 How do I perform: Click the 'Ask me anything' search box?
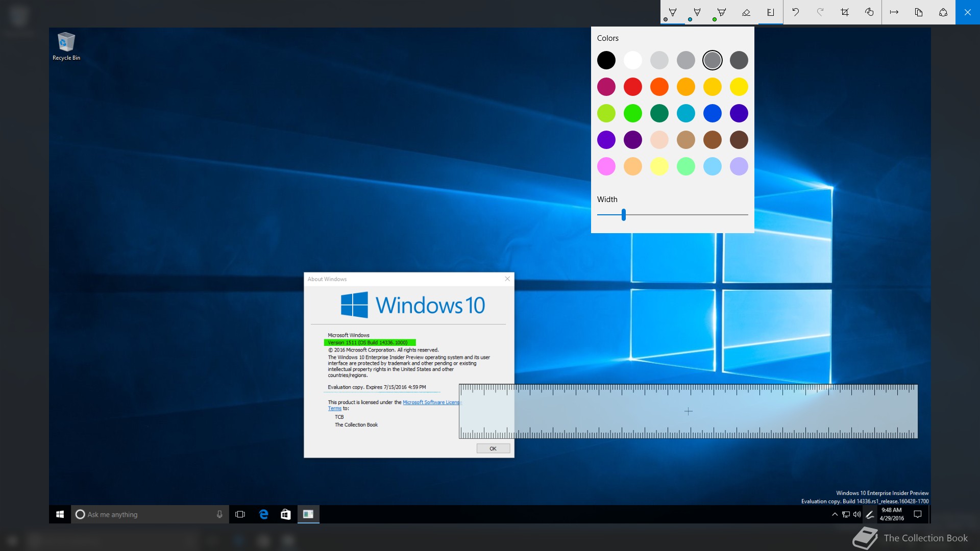pos(150,514)
